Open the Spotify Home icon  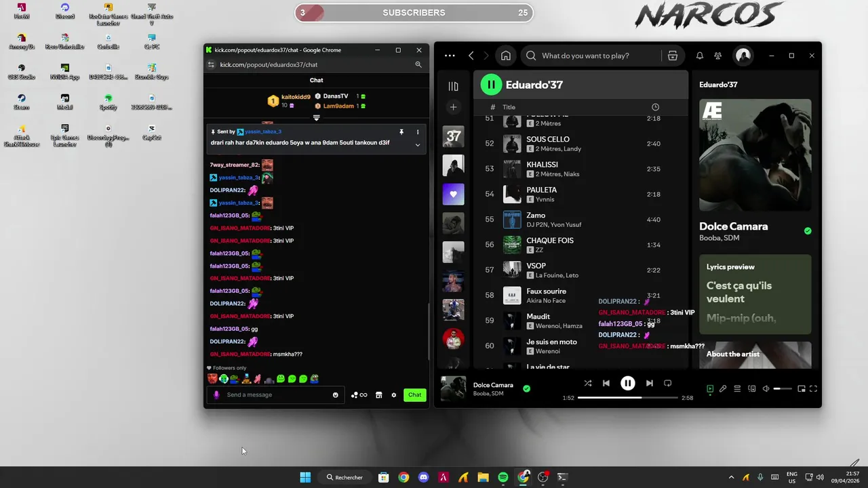coord(506,56)
